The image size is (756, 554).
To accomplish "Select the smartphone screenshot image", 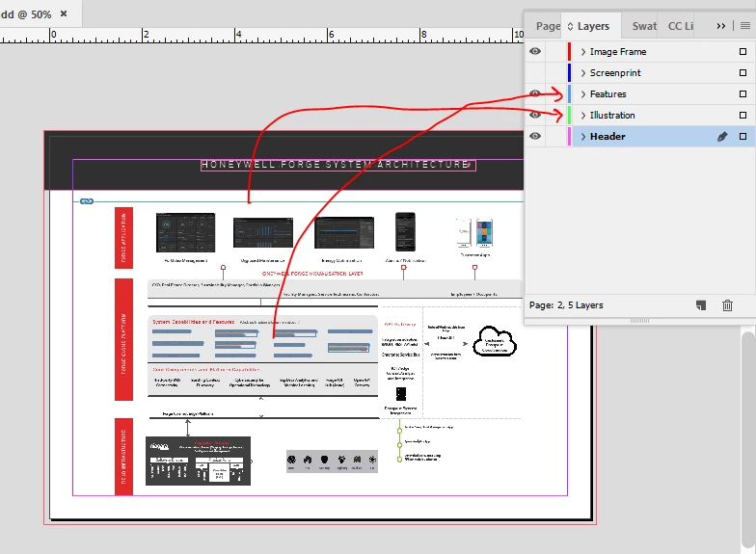I will [x=405, y=231].
